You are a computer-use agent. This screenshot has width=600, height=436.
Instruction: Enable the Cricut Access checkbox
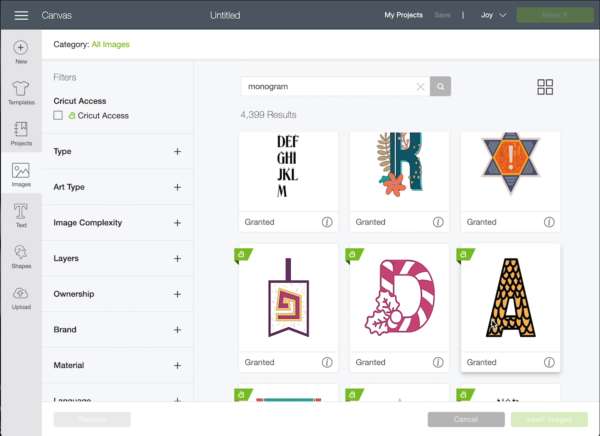[58, 116]
